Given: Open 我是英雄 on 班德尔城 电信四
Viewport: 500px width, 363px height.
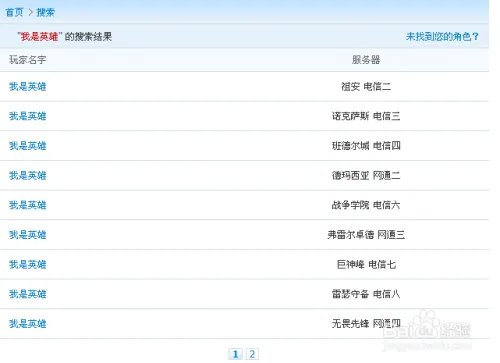Looking at the screenshot, I should point(27,146).
